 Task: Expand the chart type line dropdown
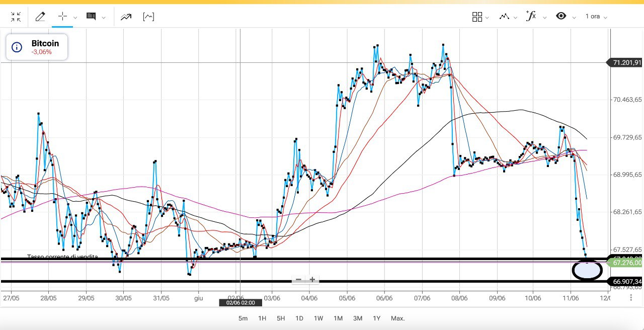coord(515,18)
